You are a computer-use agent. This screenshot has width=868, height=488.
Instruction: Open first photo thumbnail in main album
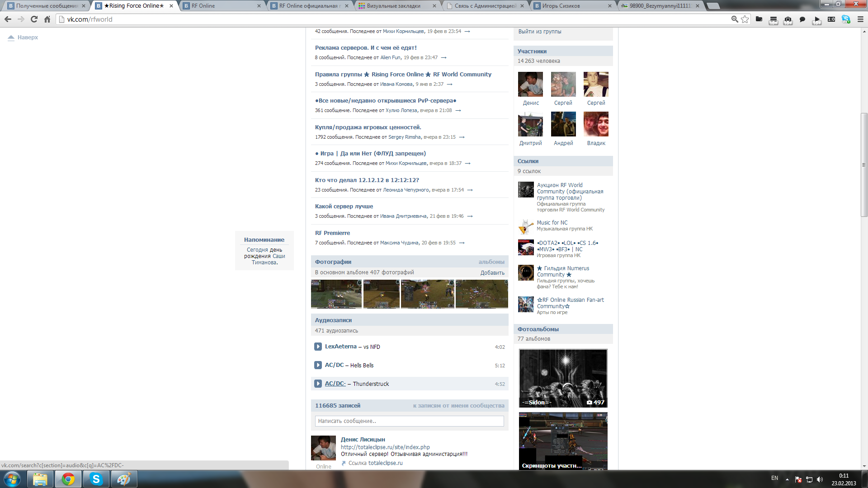point(336,294)
